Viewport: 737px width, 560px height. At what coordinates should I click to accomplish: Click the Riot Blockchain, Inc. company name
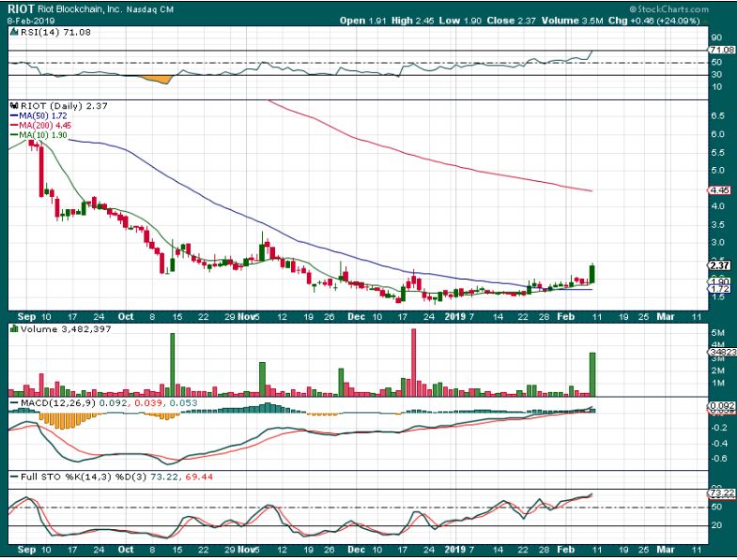tap(79, 9)
